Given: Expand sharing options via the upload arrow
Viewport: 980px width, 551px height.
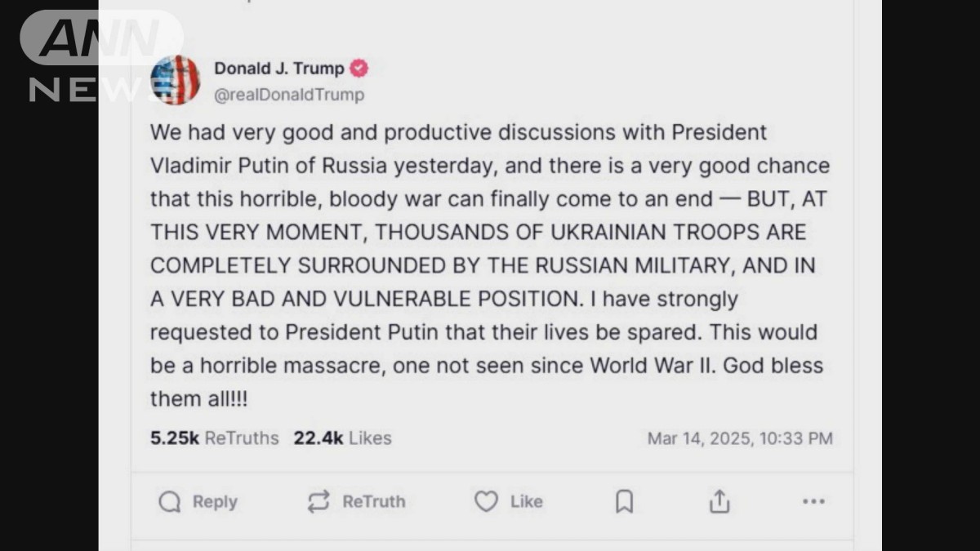Looking at the screenshot, I should [719, 501].
